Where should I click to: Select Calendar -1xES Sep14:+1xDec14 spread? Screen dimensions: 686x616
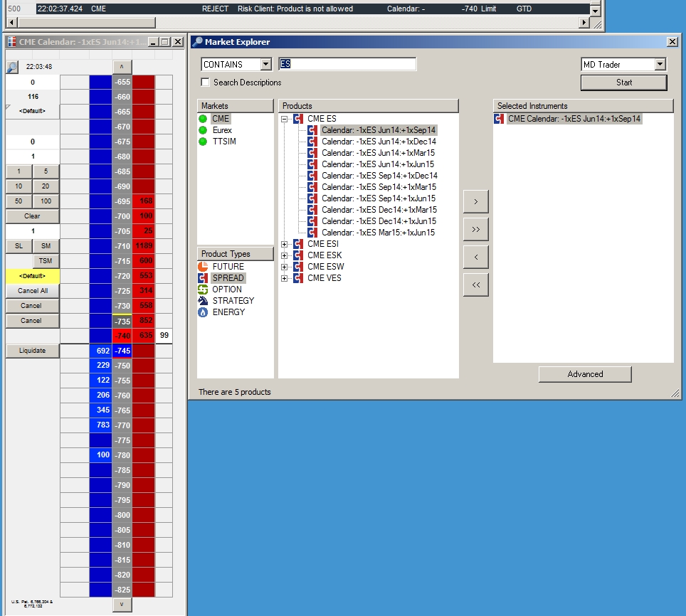tap(379, 176)
